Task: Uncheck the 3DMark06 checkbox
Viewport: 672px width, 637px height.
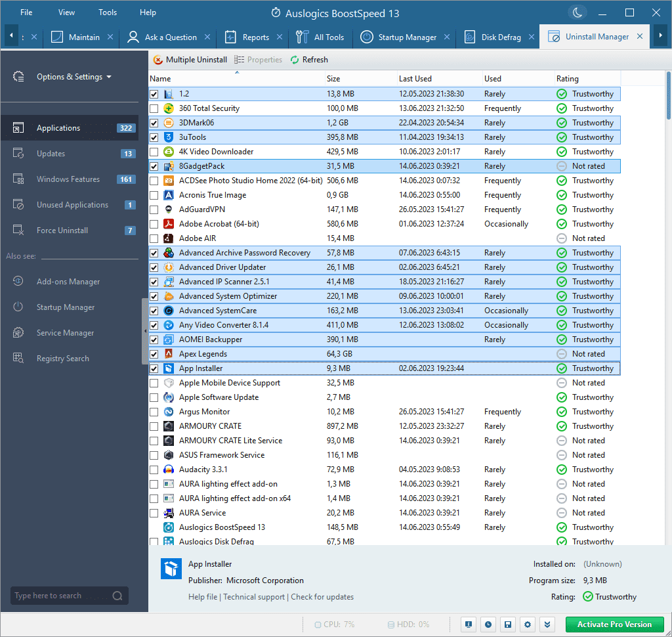Action: tap(154, 123)
